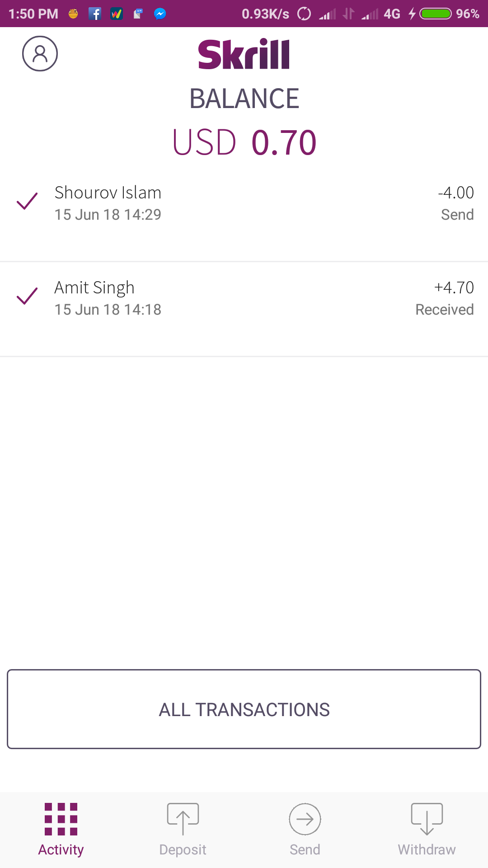Screen dimensions: 488x868
Task: Tap the Deposit upload icon
Action: pyautogui.click(x=183, y=819)
